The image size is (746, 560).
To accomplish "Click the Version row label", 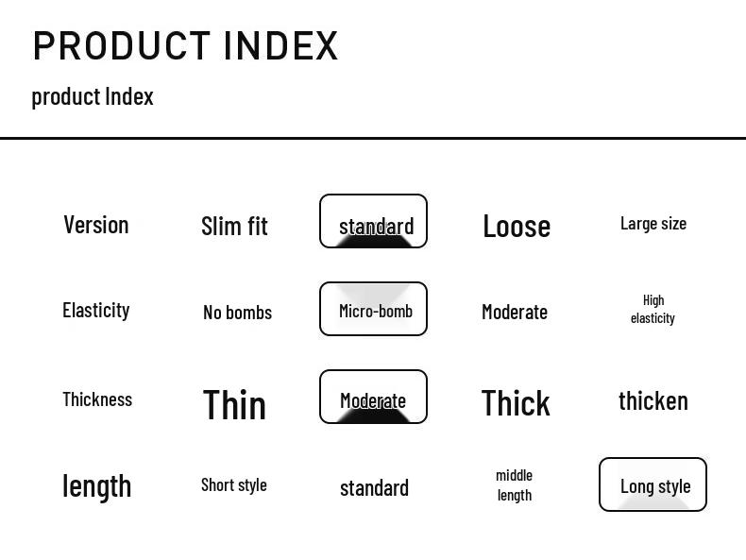I will pyautogui.click(x=96, y=225).
